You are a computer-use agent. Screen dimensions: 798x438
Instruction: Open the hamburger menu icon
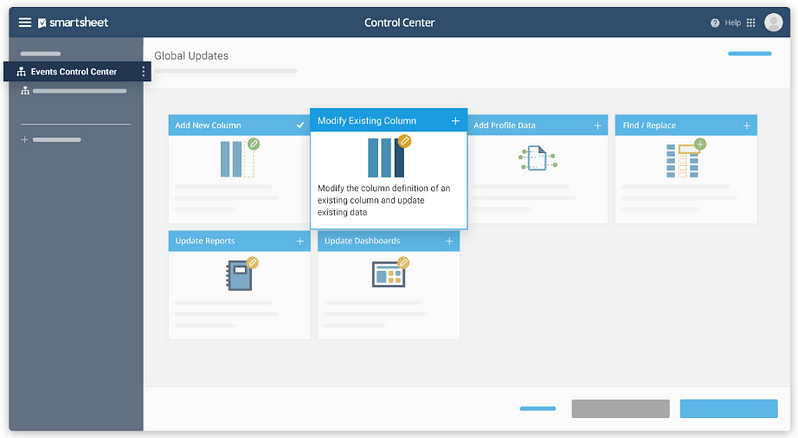25,22
